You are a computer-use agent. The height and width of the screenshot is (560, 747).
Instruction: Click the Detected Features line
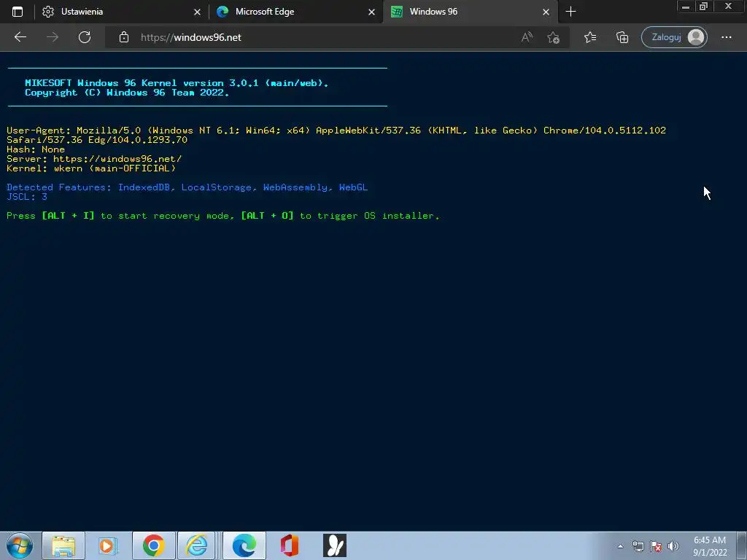[187, 187]
